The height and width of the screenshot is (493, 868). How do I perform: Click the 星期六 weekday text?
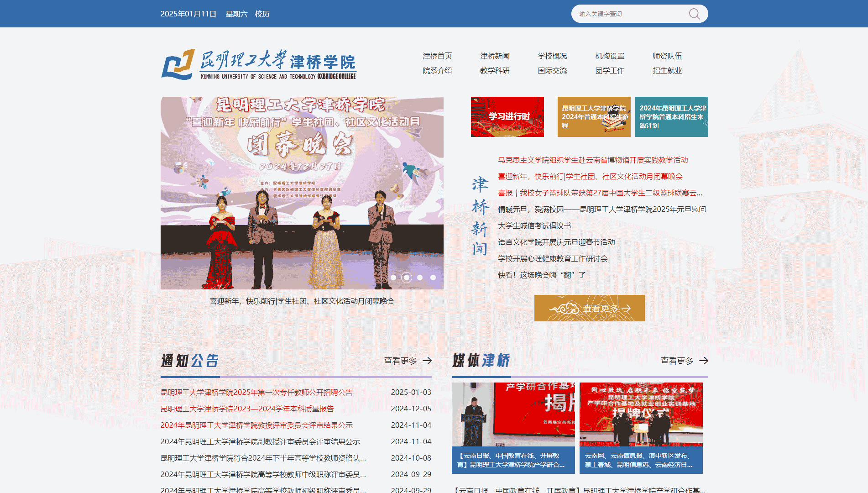[236, 14]
